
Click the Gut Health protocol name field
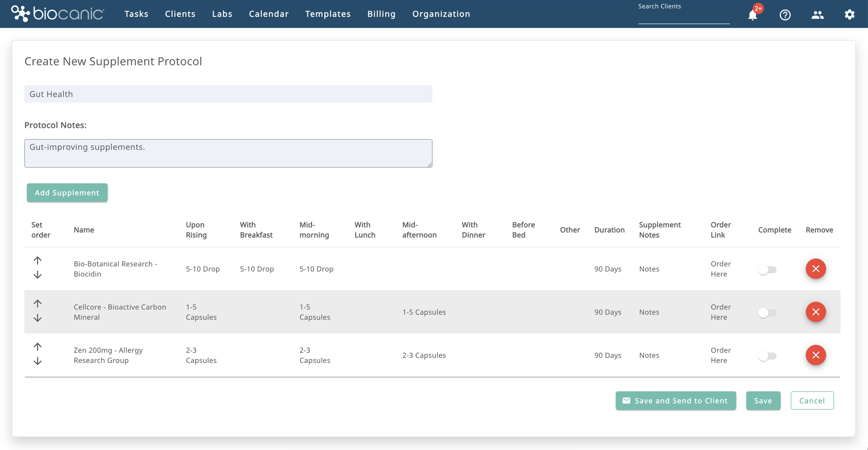tap(228, 94)
